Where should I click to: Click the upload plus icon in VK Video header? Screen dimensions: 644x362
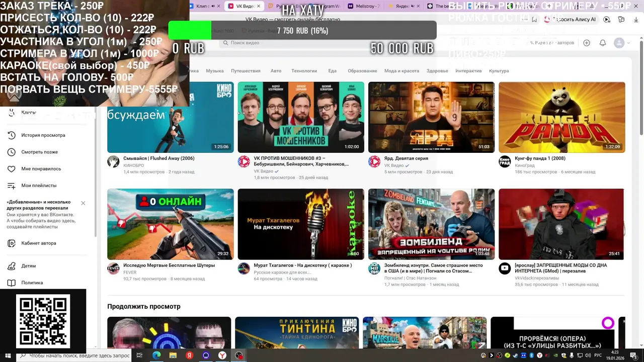coord(587,43)
